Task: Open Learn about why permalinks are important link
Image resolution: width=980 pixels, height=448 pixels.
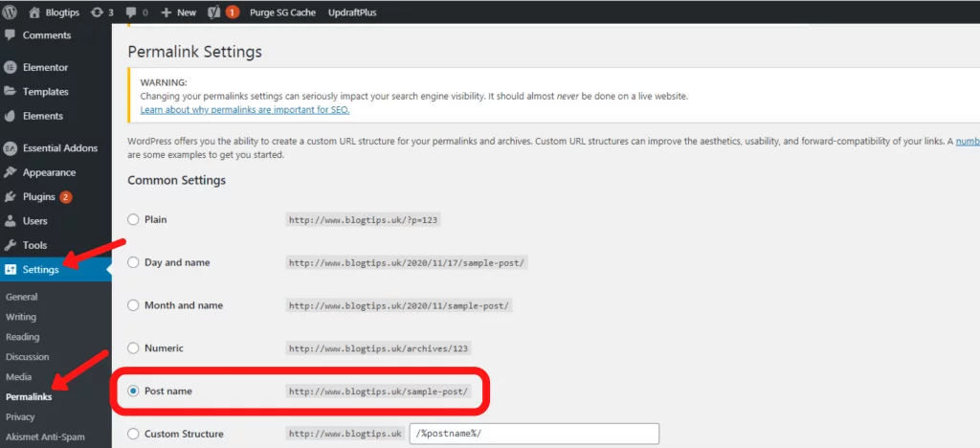Action: pos(245,109)
